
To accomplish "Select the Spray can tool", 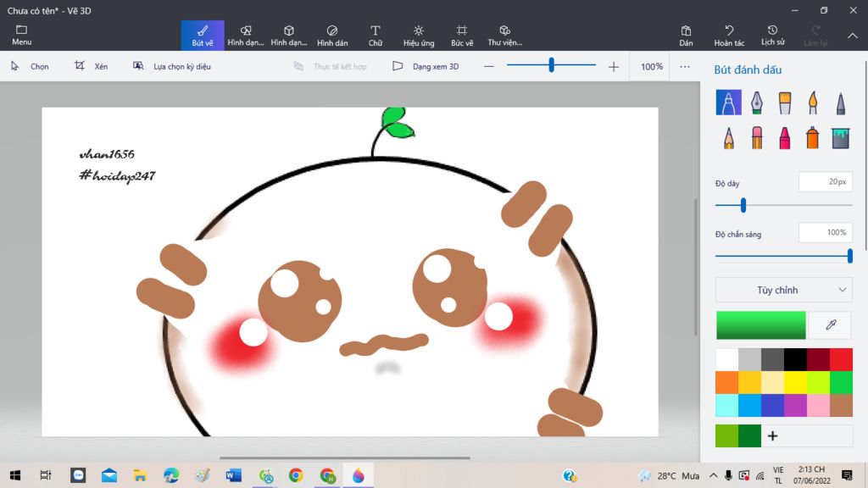I will coord(813,138).
